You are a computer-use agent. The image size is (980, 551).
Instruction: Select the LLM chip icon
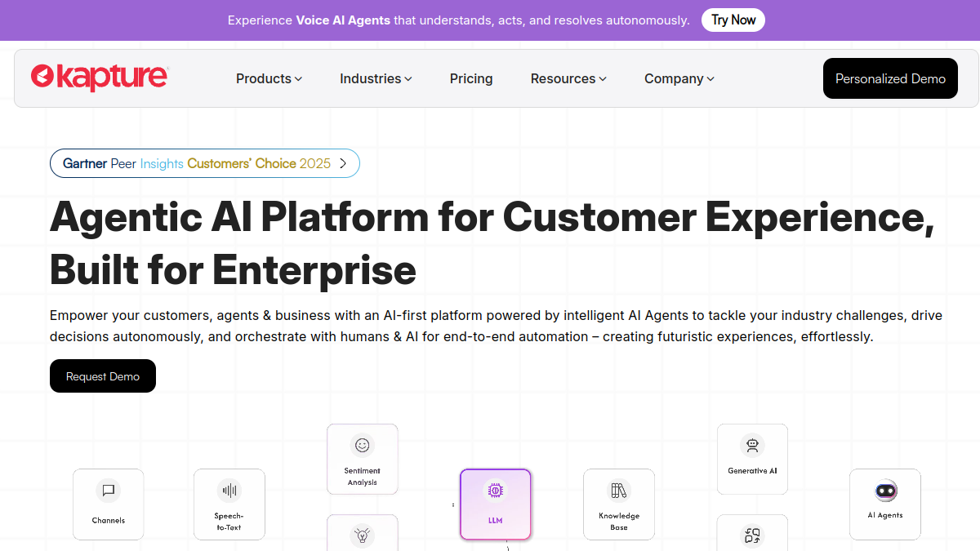point(495,491)
